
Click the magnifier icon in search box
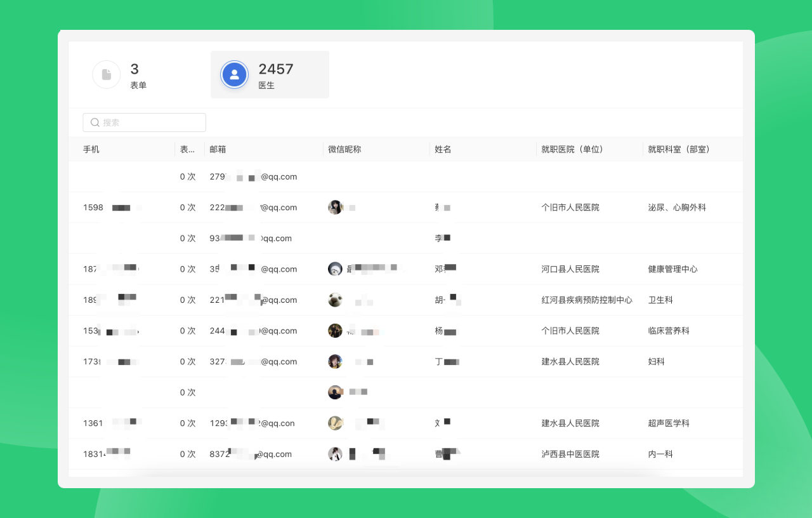coord(95,123)
